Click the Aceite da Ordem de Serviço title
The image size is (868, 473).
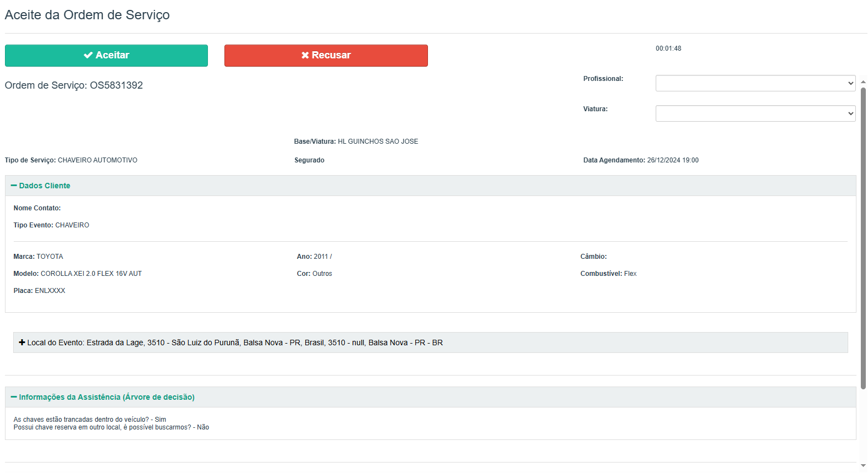point(87,15)
